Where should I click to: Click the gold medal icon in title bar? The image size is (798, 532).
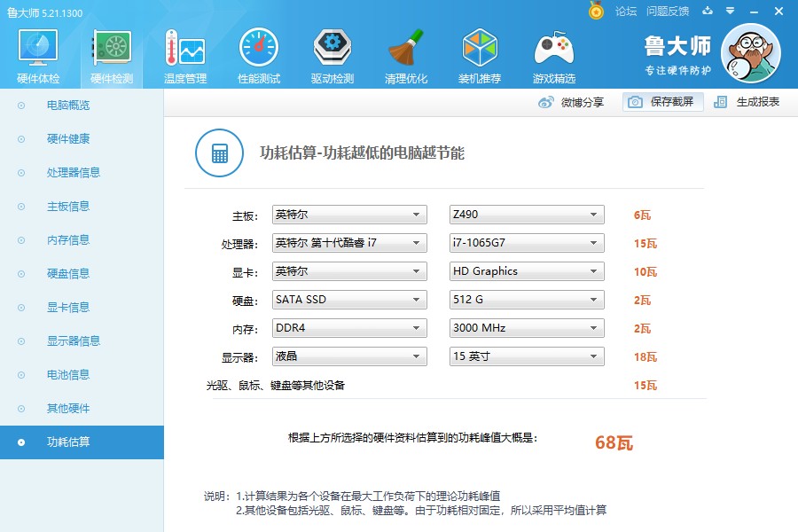coord(596,10)
